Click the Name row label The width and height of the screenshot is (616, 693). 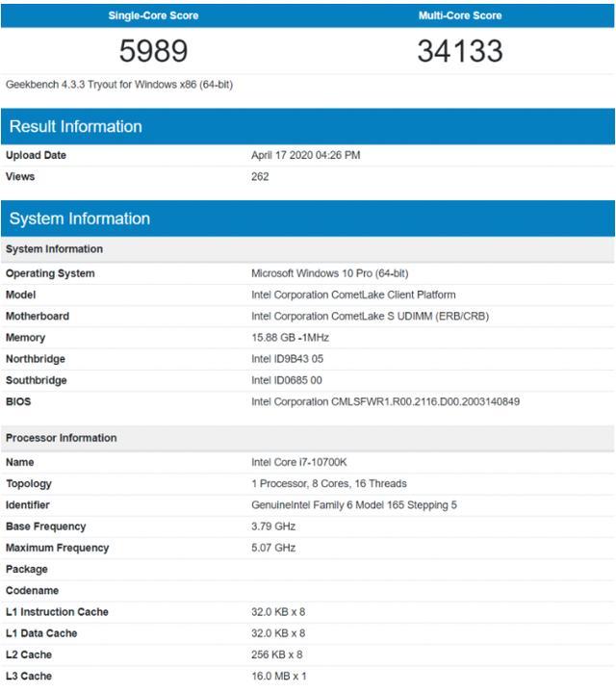[x=19, y=462]
